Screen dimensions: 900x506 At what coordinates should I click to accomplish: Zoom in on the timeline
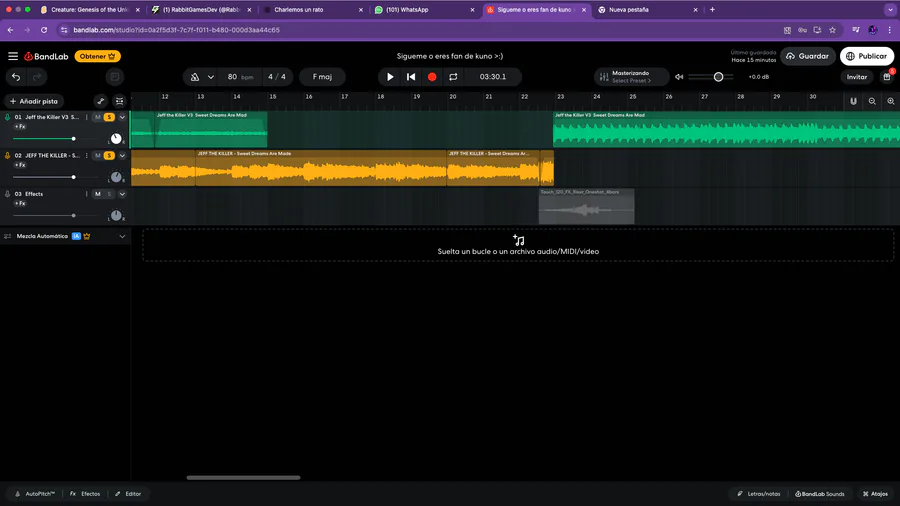(891, 101)
